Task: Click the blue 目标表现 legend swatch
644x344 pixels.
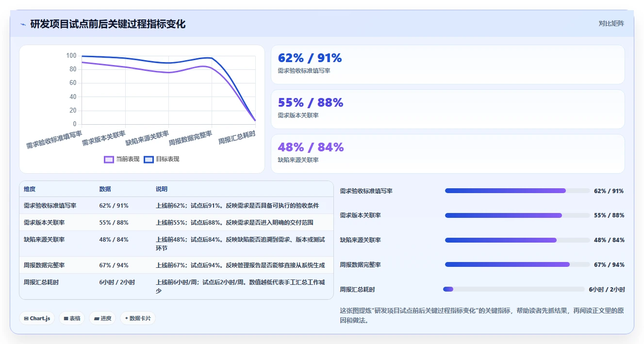Action: tap(149, 159)
